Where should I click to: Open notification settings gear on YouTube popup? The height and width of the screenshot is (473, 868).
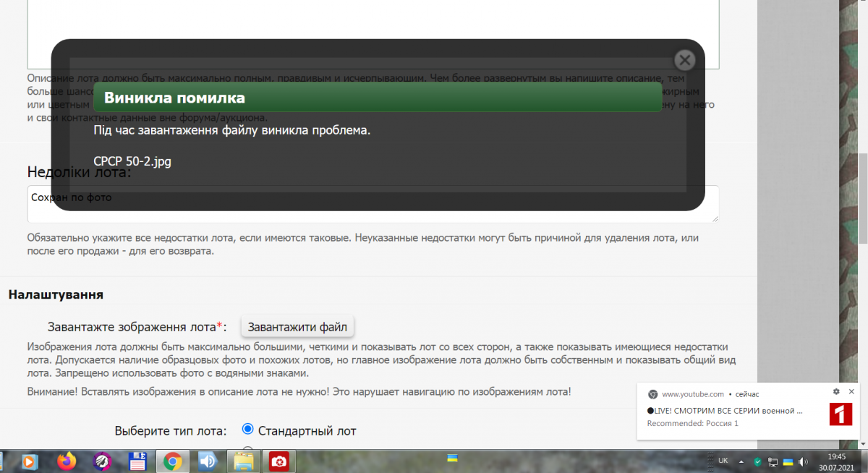pos(836,391)
